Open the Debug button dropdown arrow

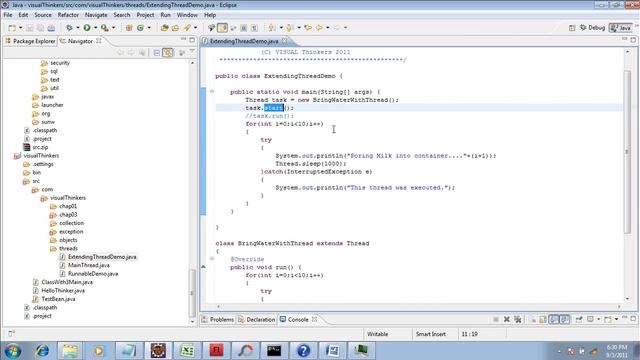click(x=78, y=28)
